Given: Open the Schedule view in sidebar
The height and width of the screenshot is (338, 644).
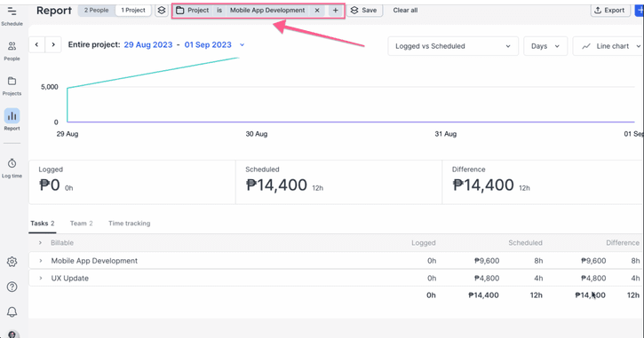Looking at the screenshot, I should (x=12, y=16).
